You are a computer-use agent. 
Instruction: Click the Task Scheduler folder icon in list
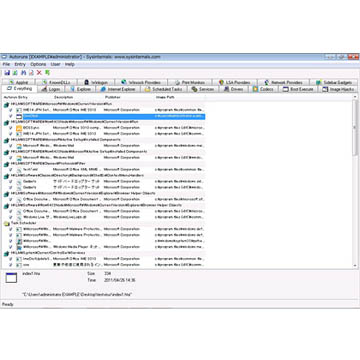coord(6,223)
